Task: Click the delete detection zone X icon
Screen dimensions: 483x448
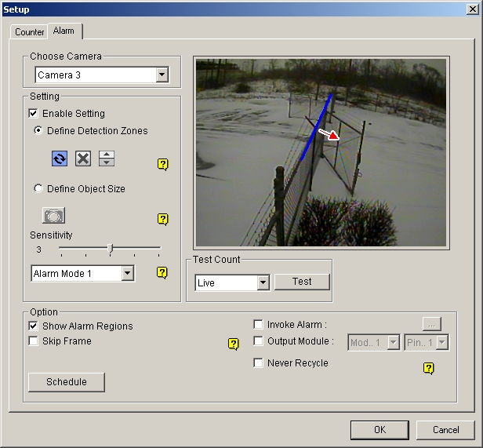Action: coord(83,158)
